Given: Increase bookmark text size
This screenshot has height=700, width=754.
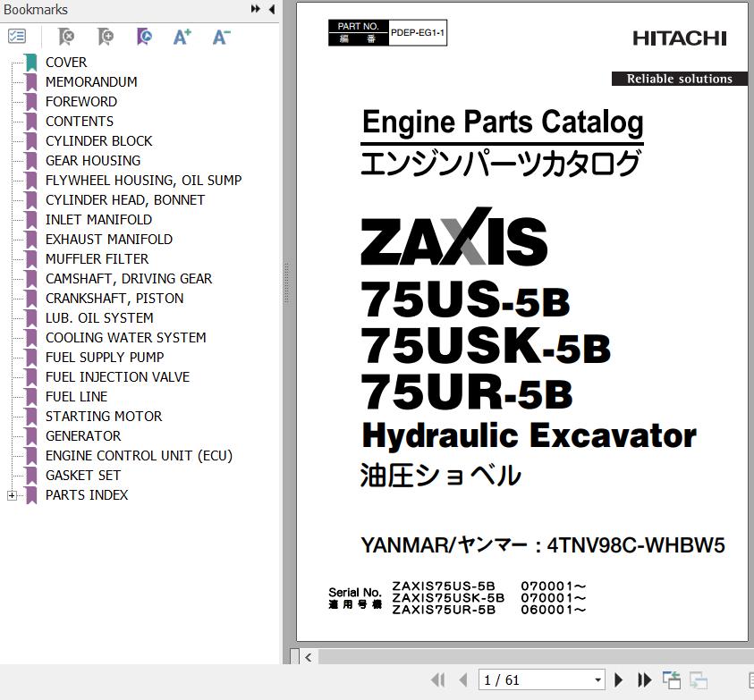Looking at the screenshot, I should [x=182, y=37].
